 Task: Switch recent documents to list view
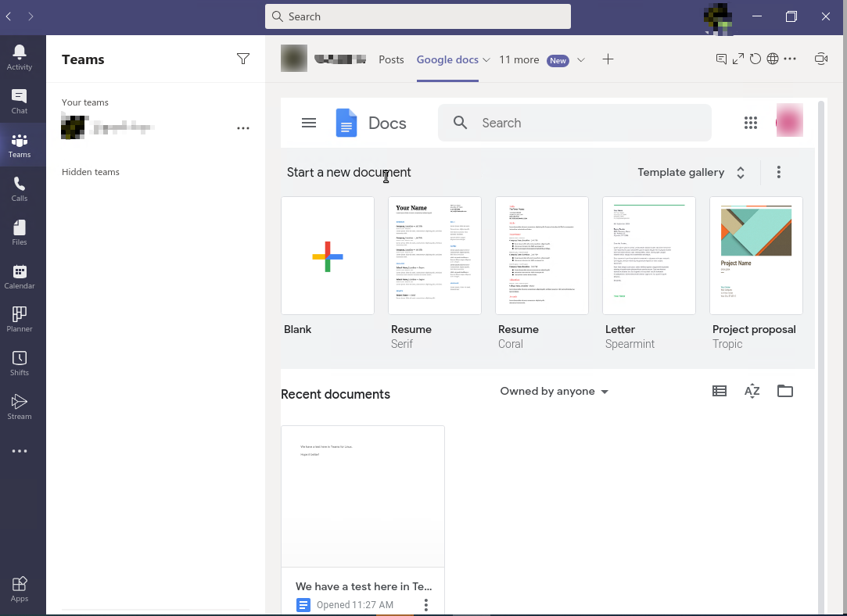click(720, 391)
